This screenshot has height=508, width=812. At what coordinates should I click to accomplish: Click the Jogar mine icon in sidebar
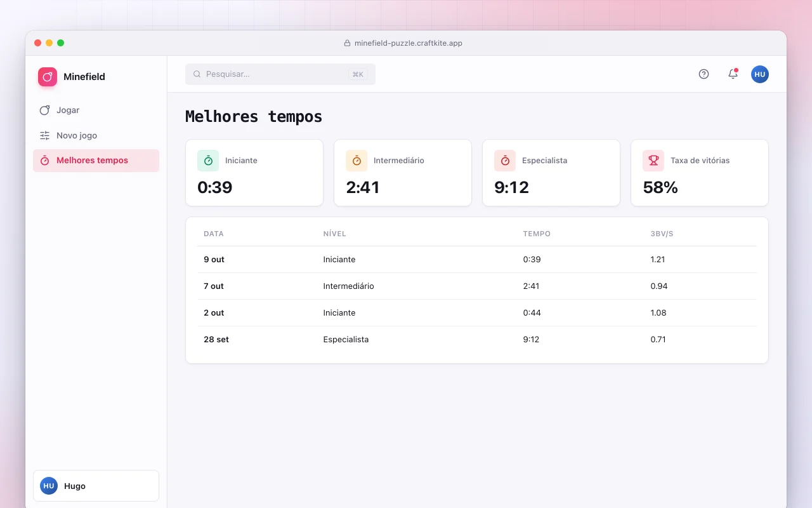pos(44,110)
